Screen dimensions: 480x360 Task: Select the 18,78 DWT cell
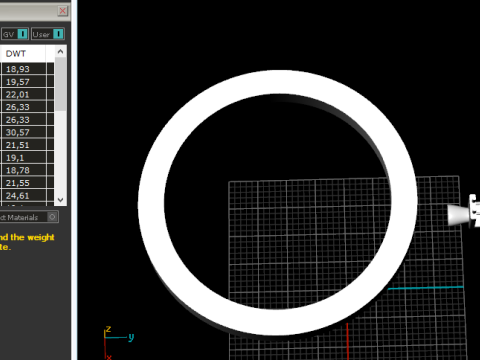(24, 170)
